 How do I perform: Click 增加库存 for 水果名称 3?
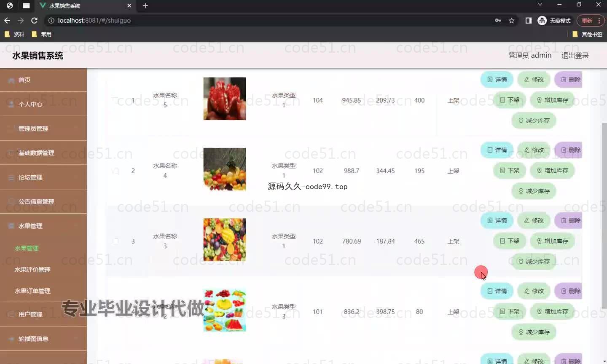(552, 241)
